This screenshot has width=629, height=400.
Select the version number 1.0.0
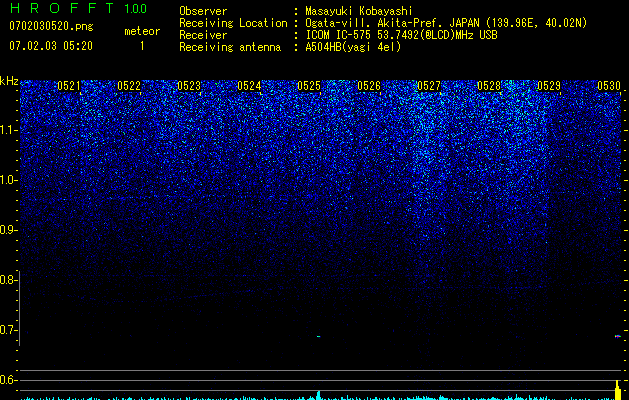point(136,9)
